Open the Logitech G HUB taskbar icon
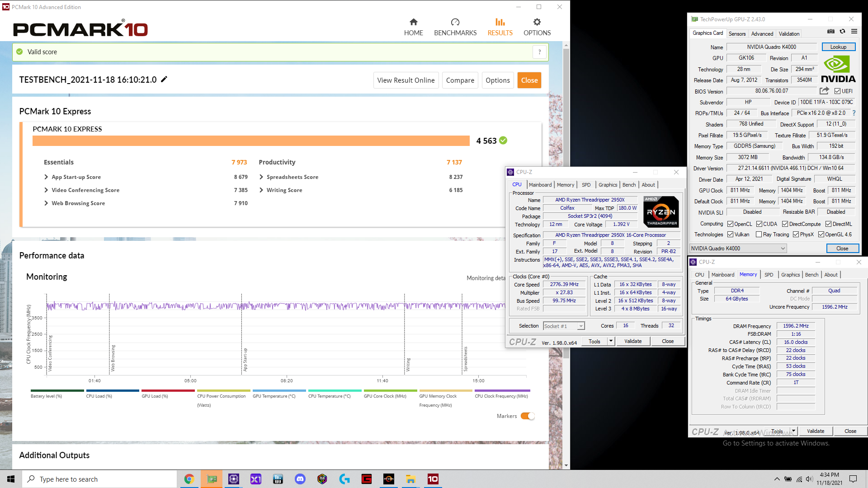 pyautogui.click(x=344, y=479)
